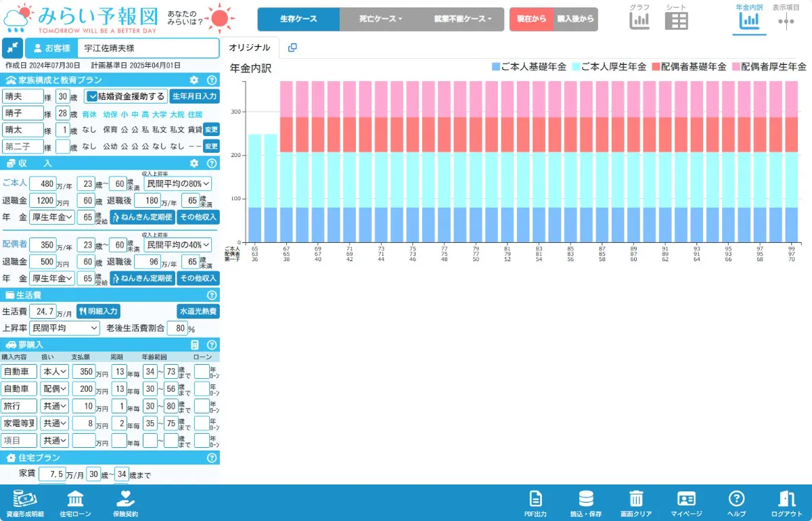Open the help icon for 生活費 section
Image resolution: width=812 pixels, height=521 pixels.
coord(211,295)
